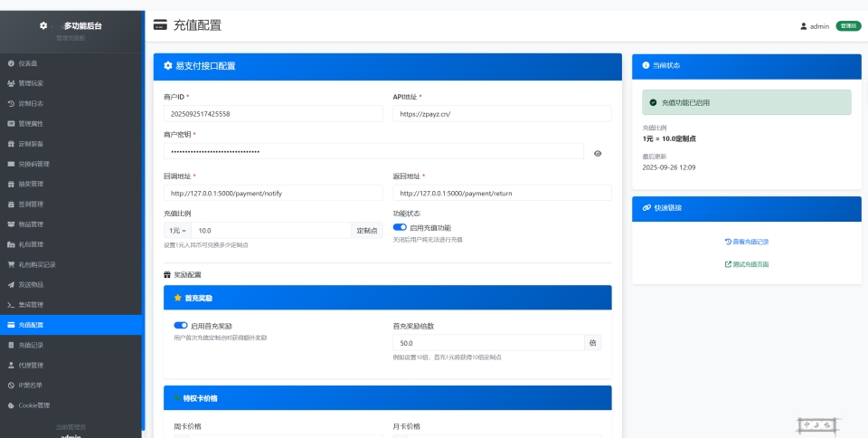The height and width of the screenshot is (438, 868).
Task: Click the IP黑名单 ban icon
Action: (x=11, y=386)
